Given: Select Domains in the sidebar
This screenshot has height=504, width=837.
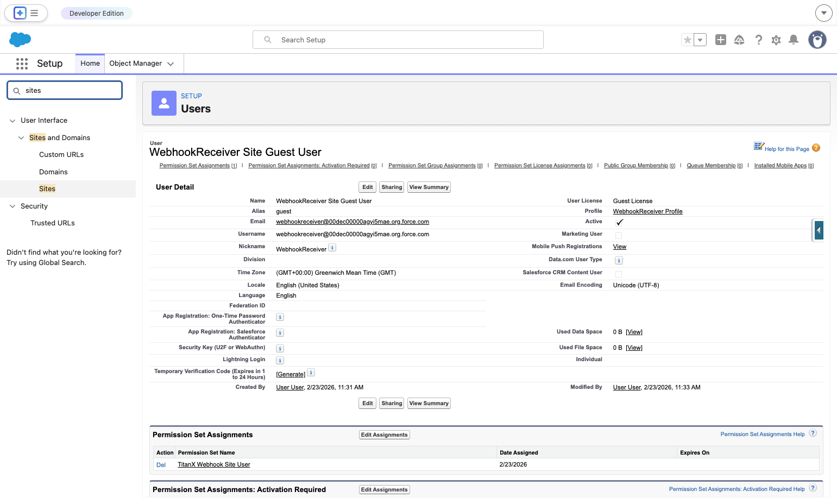Looking at the screenshot, I should (53, 172).
